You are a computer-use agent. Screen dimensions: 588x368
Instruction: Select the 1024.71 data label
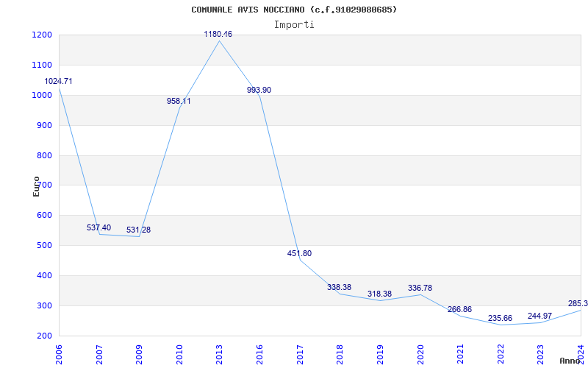[59, 81]
